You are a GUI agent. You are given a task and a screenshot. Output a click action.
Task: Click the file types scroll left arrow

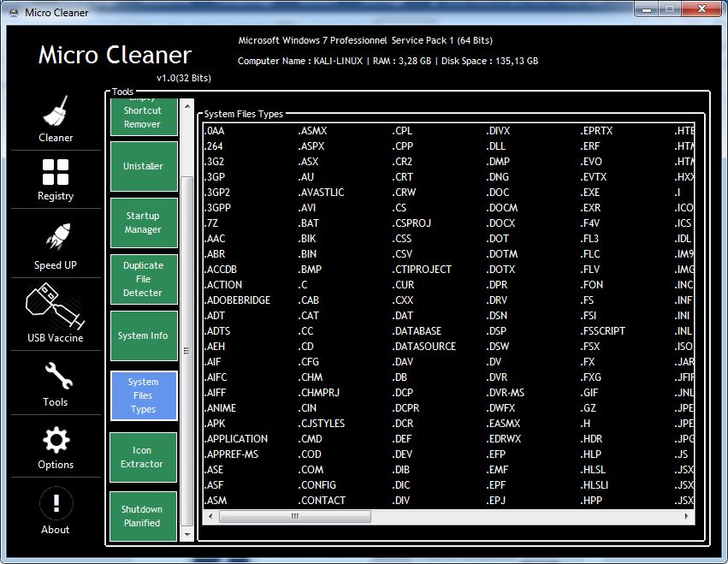[x=210, y=516]
